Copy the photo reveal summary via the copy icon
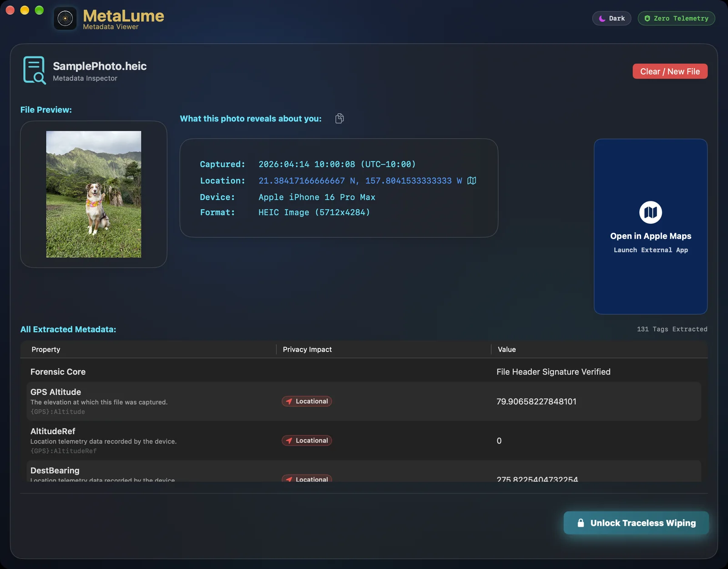This screenshot has height=569, width=728. pyautogui.click(x=339, y=119)
